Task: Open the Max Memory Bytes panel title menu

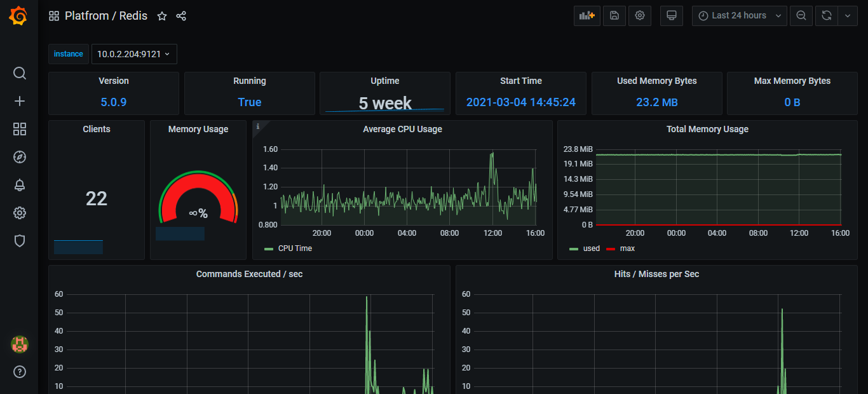Action: pos(792,81)
